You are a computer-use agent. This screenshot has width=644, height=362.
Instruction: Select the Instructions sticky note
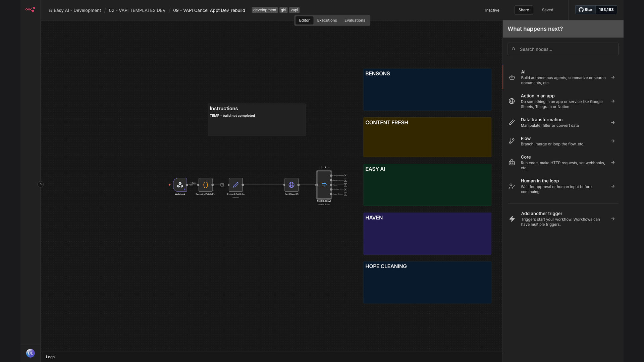click(257, 120)
